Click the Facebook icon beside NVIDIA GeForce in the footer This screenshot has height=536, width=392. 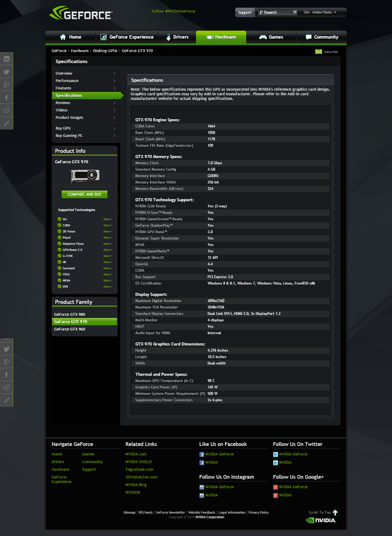click(x=202, y=455)
